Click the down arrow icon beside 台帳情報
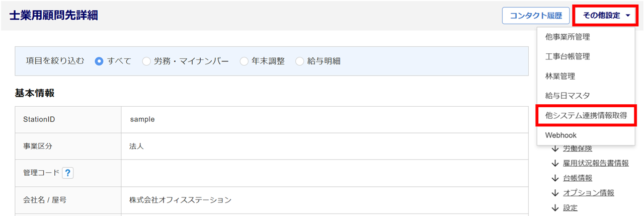 coord(555,178)
